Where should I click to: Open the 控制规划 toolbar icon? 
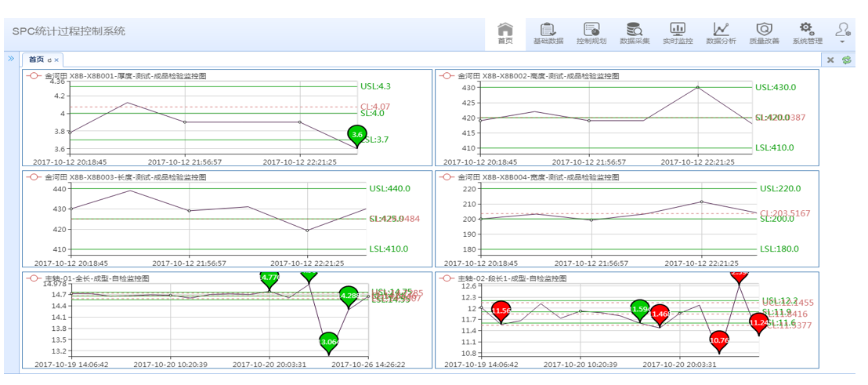591,33
